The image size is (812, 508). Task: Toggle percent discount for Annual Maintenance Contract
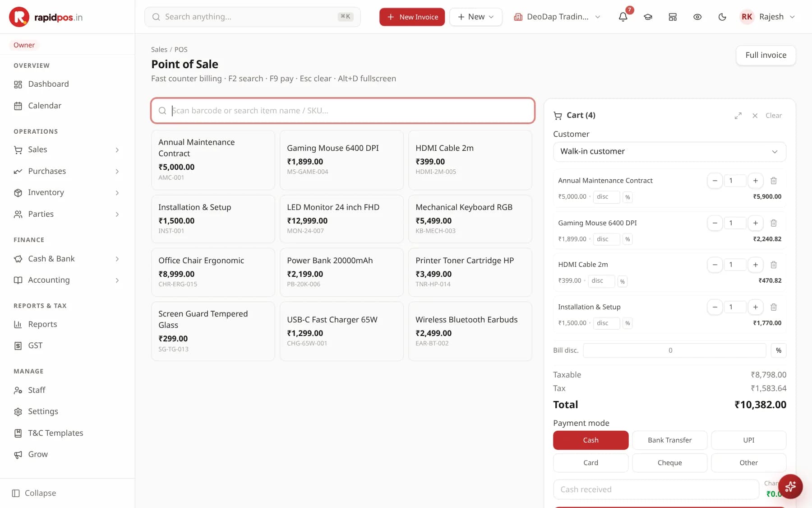[x=627, y=197]
